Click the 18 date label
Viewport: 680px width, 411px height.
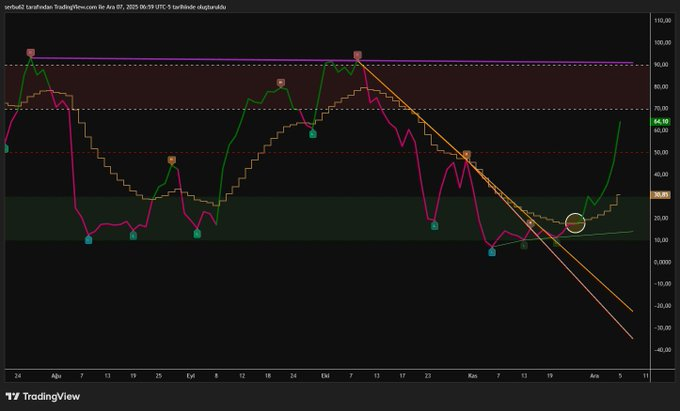268,376
